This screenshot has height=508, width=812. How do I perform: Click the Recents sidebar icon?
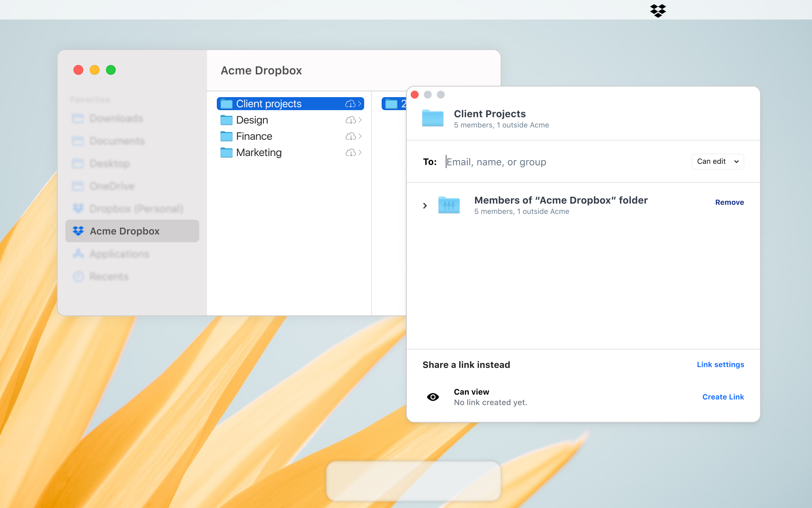(78, 276)
